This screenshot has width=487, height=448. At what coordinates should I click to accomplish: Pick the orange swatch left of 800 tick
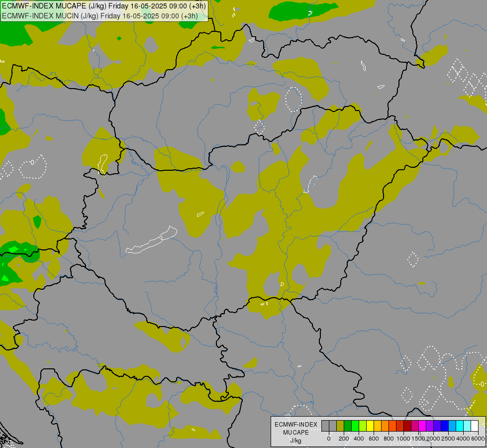[385, 426]
